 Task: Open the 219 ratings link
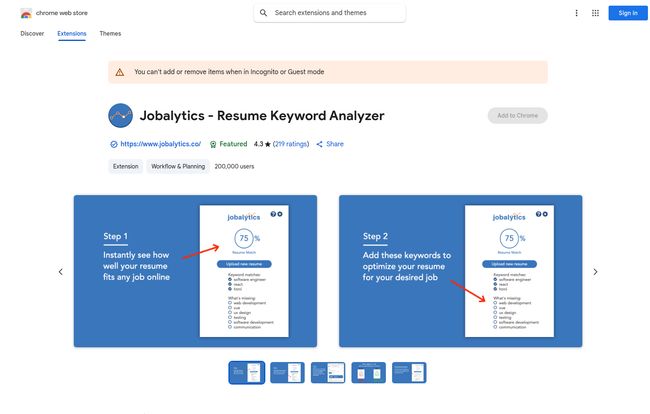click(291, 144)
